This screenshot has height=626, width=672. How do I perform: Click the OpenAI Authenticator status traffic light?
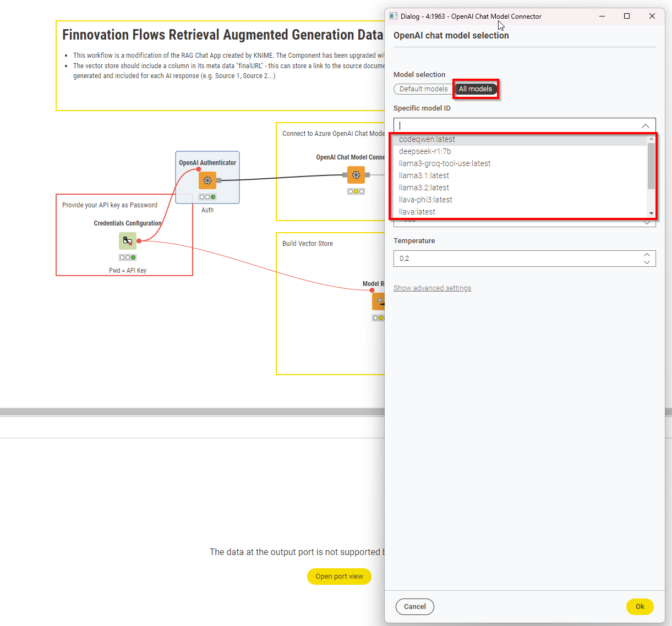coord(207,197)
